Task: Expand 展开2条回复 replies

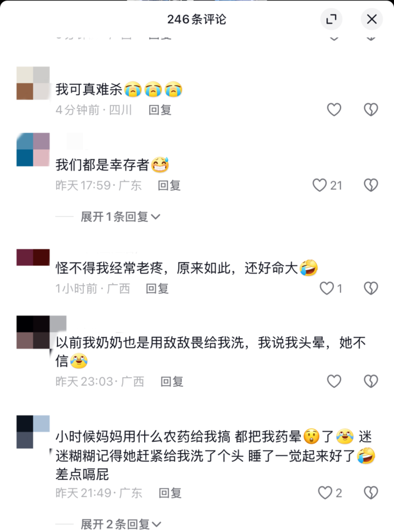Action: [x=120, y=524]
